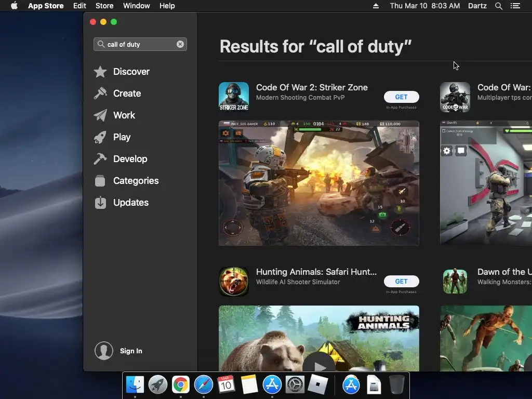
Task: Open the second App Store icon right of Roblox in Dock
Action: (351, 385)
